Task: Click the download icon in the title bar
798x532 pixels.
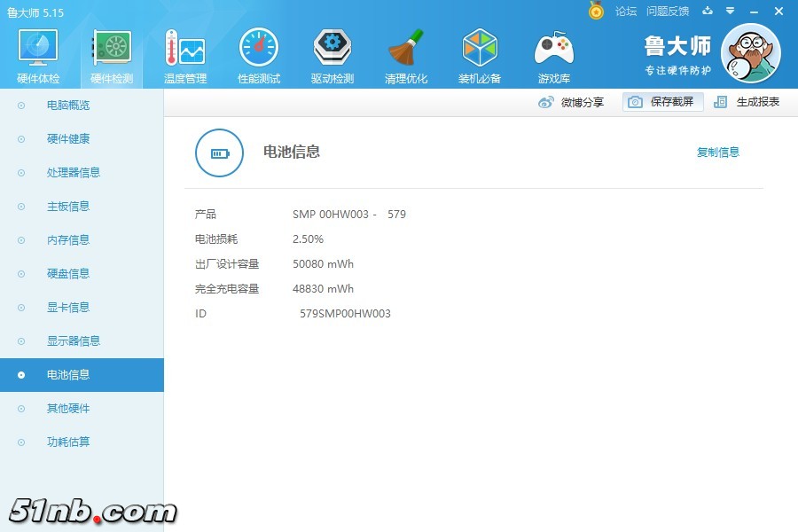Action: [x=708, y=12]
